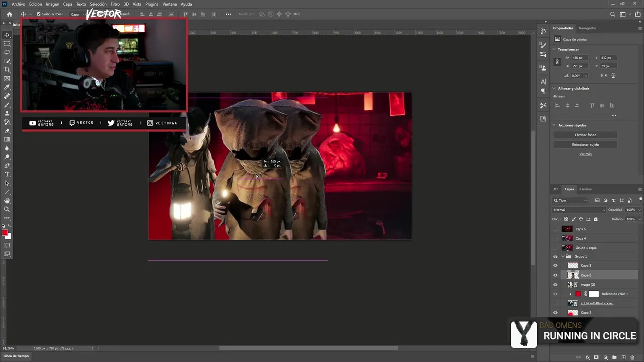The width and height of the screenshot is (644, 362).
Task: Click the horizontal canvas scrollbar
Action: pyautogui.click(x=308, y=348)
